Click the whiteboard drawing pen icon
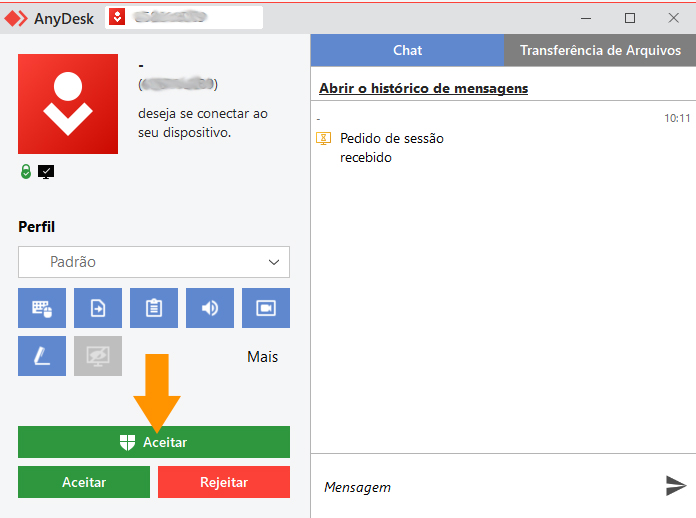 click(x=42, y=356)
